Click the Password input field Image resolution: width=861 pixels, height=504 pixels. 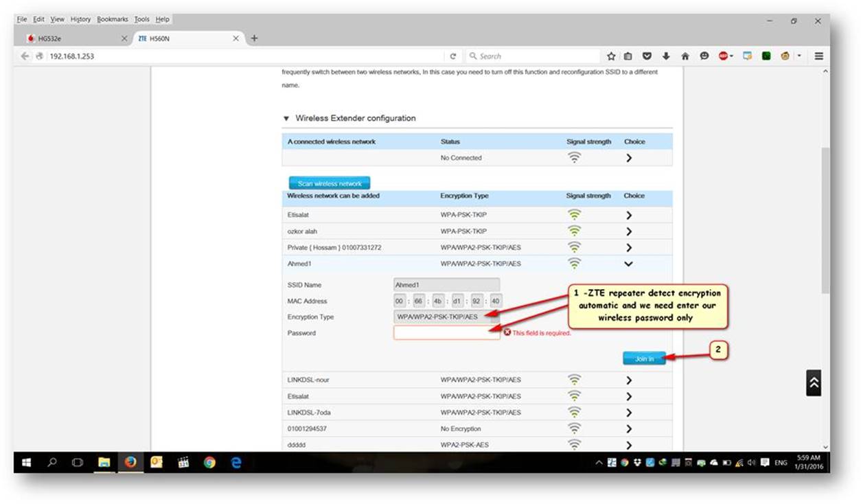point(446,333)
